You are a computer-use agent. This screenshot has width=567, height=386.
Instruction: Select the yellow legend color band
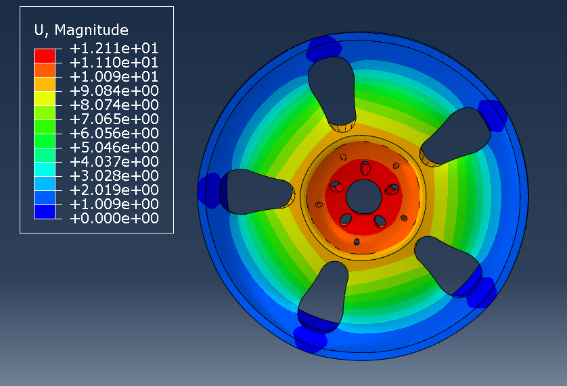45,98
